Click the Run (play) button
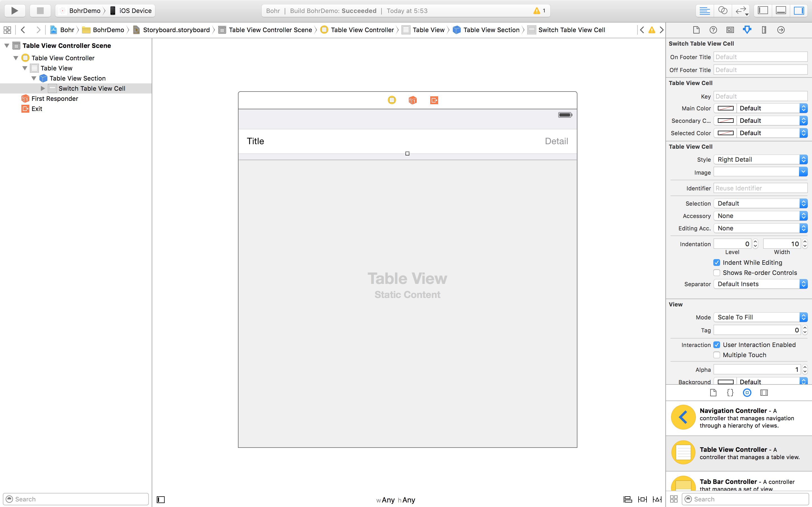Screen dimensions: 812x507 (x=14, y=10)
